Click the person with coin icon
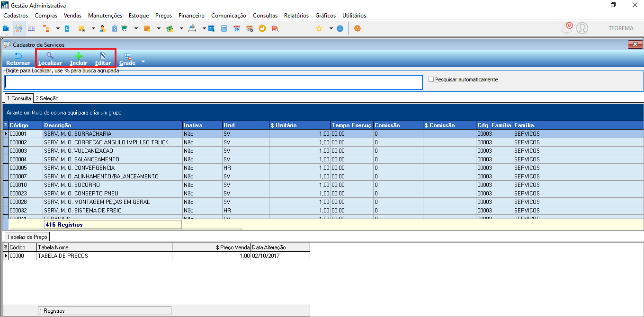The width and height of the screenshot is (644, 317). (x=103, y=28)
